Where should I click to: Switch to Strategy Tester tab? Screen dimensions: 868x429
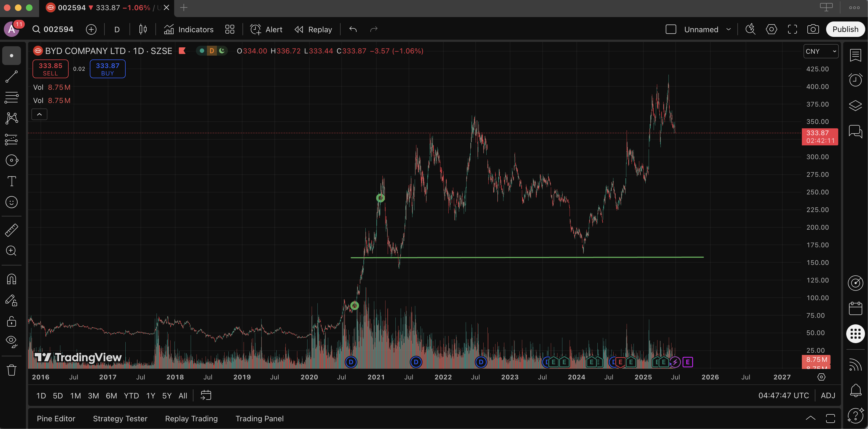[x=120, y=419]
